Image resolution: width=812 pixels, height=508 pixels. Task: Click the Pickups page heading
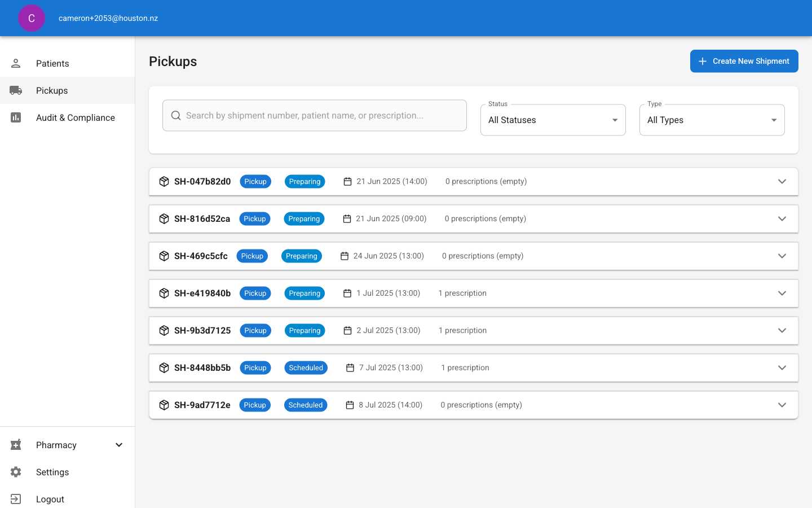(173, 62)
